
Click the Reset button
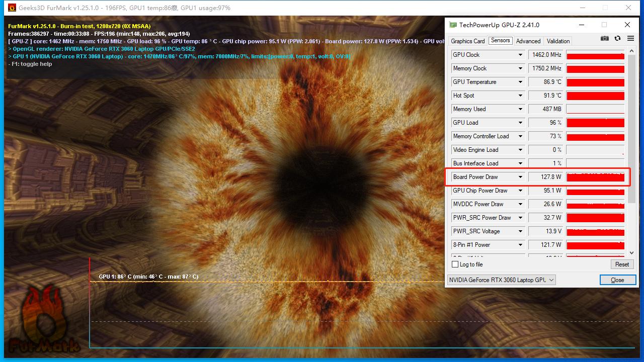point(622,264)
